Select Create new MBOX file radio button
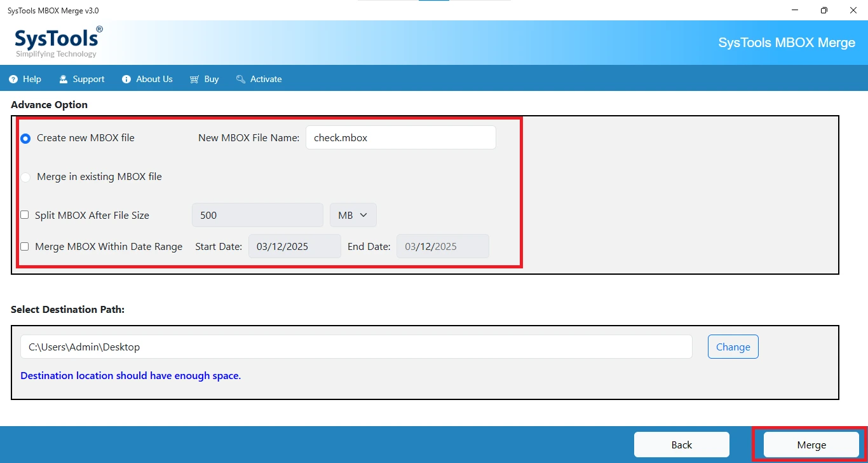The image size is (868, 463). click(x=25, y=138)
